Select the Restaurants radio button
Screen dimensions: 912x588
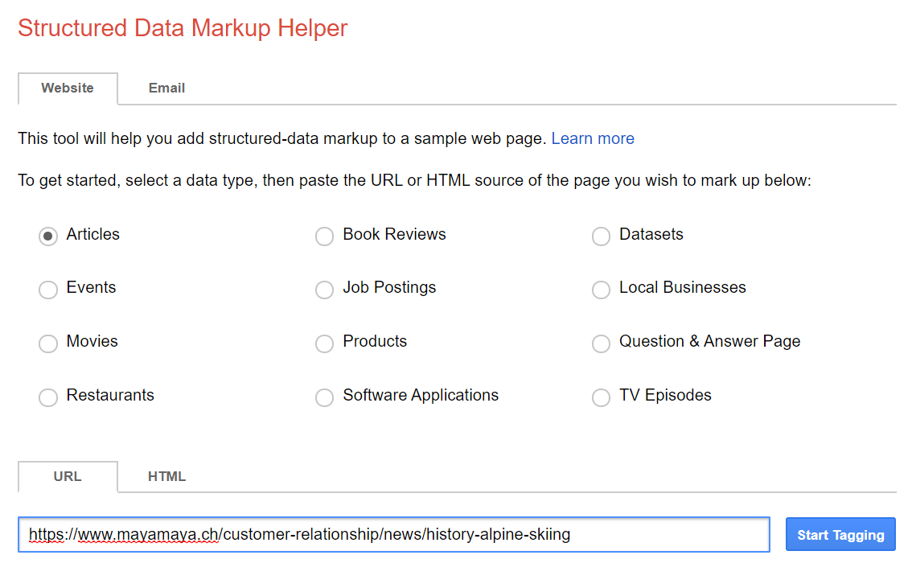[48, 397]
